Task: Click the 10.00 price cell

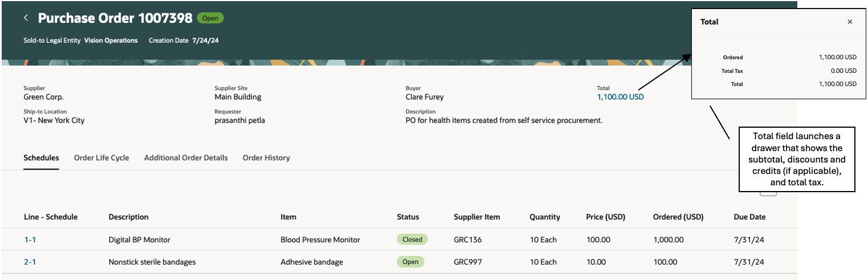Action: tap(596, 262)
